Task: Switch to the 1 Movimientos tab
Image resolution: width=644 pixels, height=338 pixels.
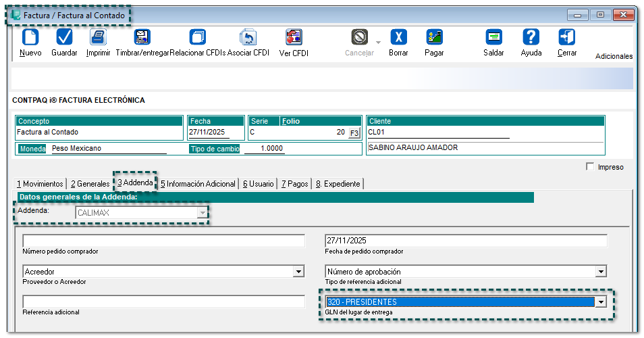Action: point(41,184)
